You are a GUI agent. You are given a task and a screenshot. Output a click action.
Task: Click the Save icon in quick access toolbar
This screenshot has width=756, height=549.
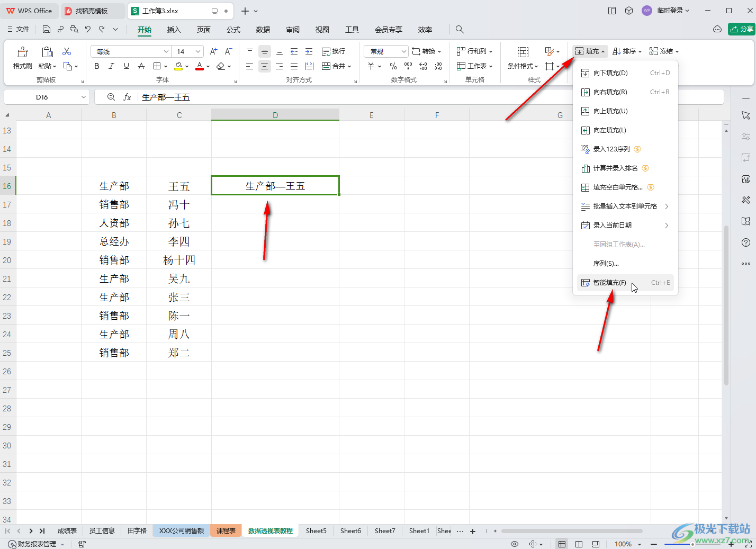[x=47, y=29]
